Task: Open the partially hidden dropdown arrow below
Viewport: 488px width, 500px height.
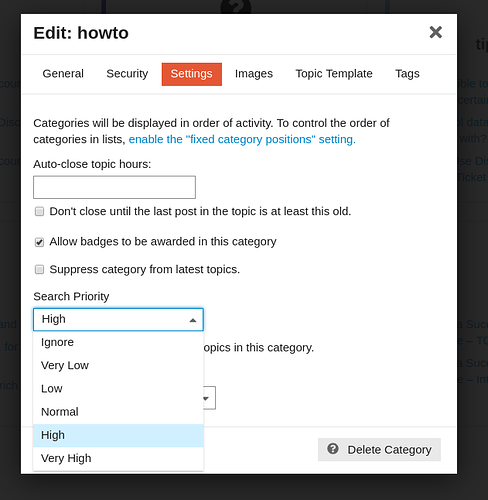Action: click(x=207, y=398)
